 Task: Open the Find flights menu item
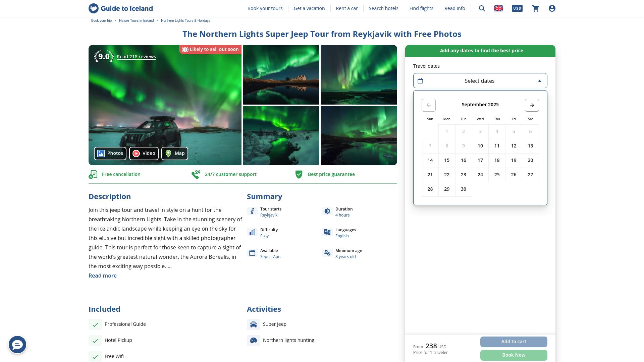pos(421,8)
